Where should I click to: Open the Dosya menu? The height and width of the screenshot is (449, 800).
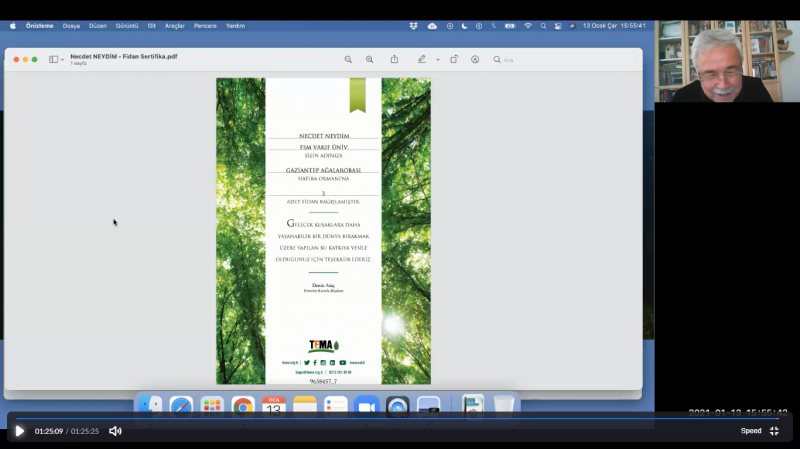point(71,25)
